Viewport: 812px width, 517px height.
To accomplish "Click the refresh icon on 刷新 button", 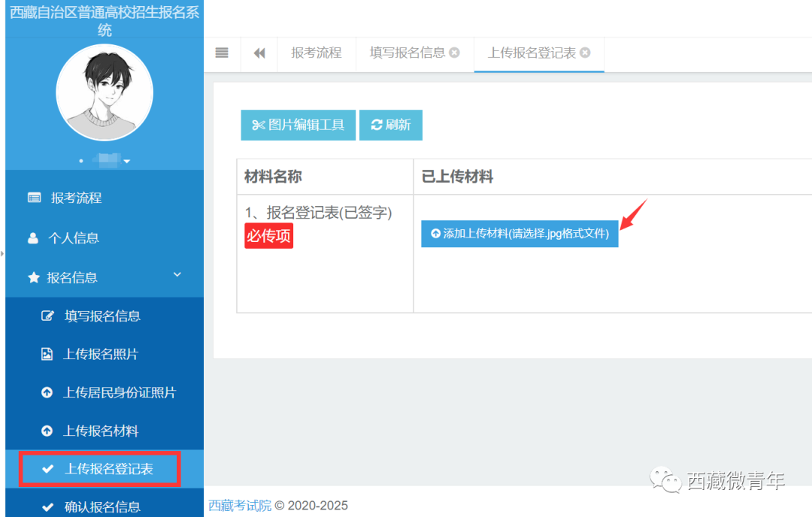I will [376, 125].
